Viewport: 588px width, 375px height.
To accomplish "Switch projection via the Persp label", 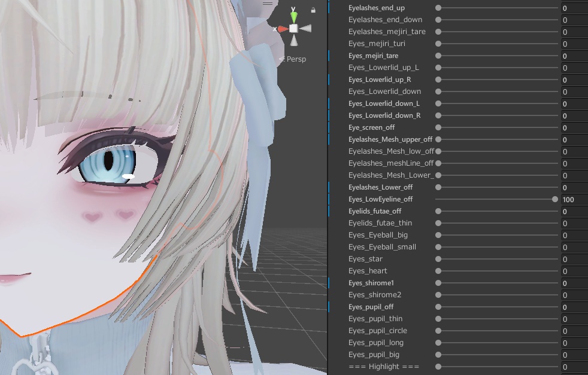I will pyautogui.click(x=296, y=59).
